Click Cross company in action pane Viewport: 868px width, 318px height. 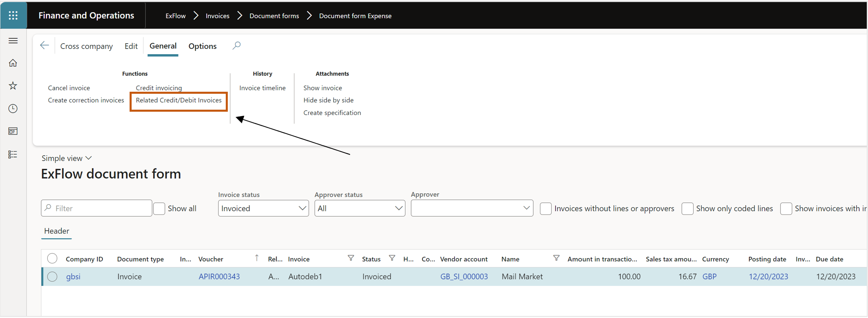click(x=86, y=46)
